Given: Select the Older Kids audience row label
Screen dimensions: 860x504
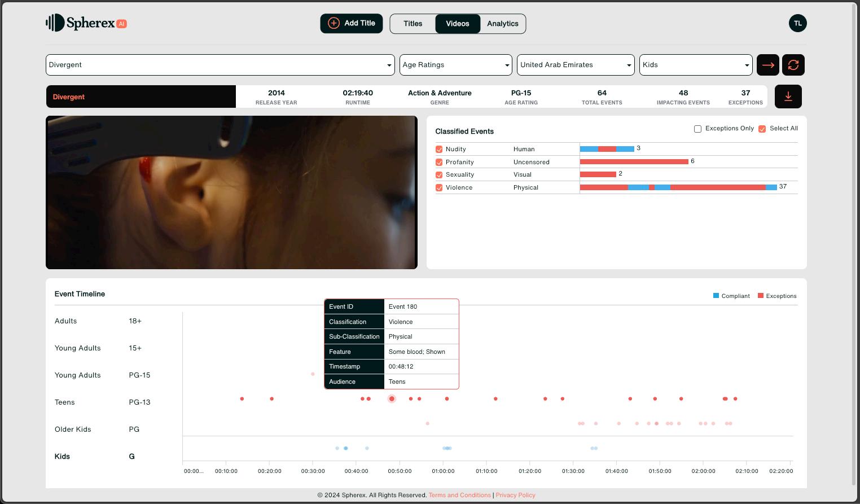Looking at the screenshot, I should coord(73,430).
